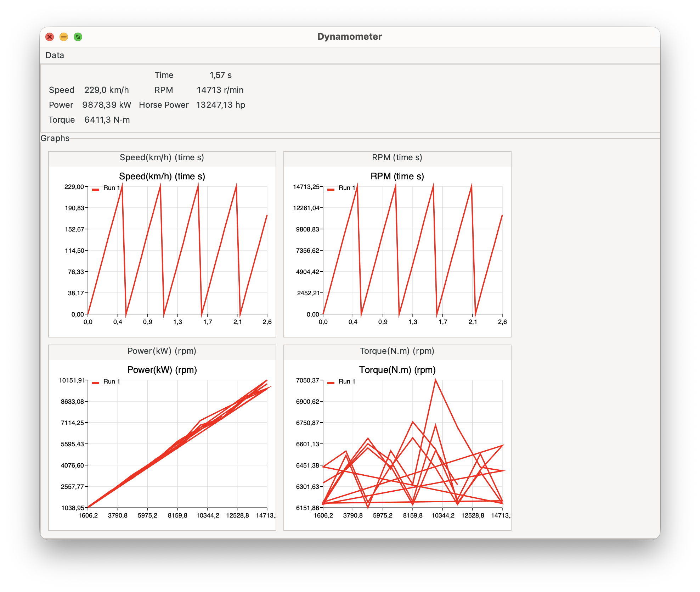This screenshot has width=700, height=592.
Task: Open the Data menu
Action: click(55, 55)
